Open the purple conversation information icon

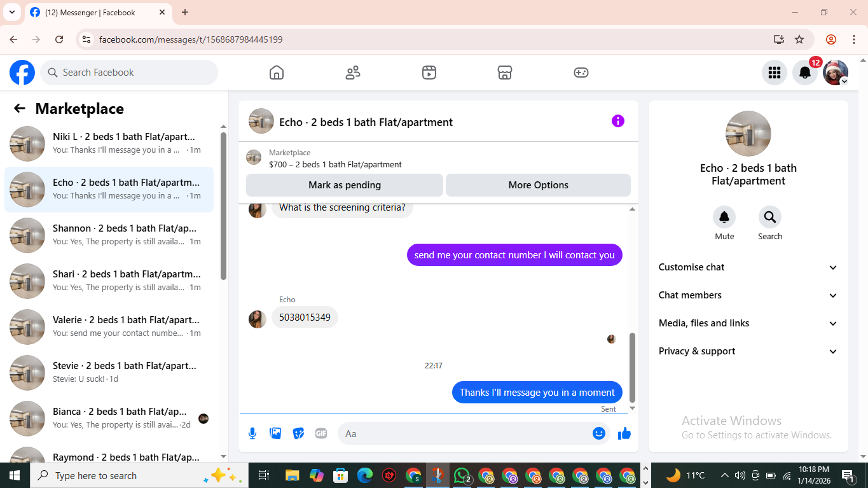pyautogui.click(x=618, y=121)
